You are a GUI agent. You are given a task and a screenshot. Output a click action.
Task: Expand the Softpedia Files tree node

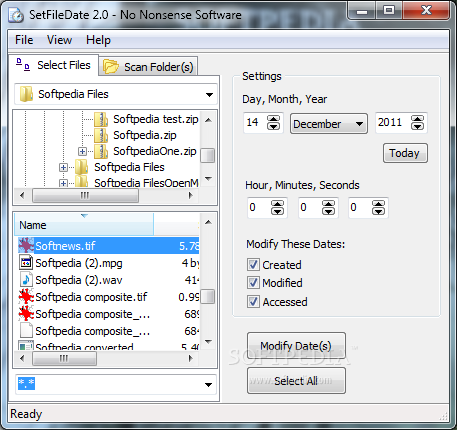63,167
